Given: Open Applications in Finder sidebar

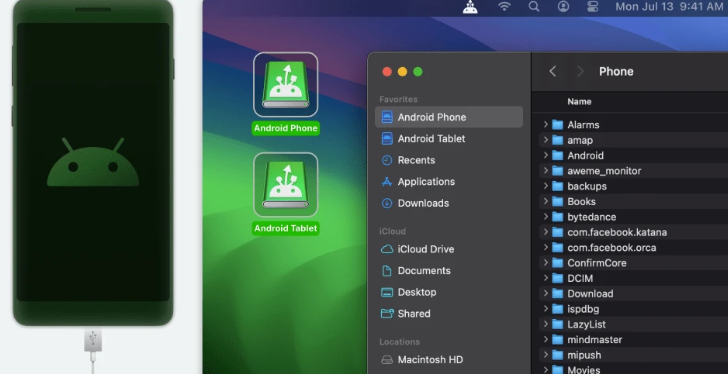Looking at the screenshot, I should 449,181.
